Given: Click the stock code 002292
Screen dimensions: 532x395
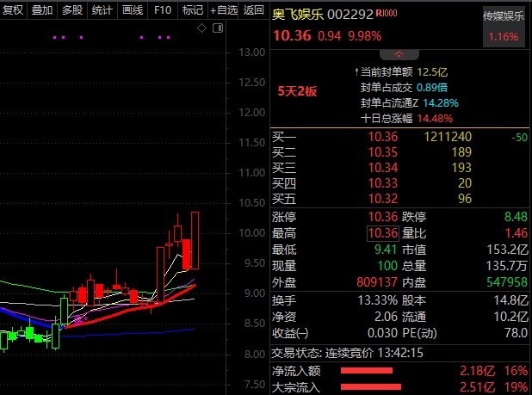Looking at the screenshot, I should click(x=350, y=15).
